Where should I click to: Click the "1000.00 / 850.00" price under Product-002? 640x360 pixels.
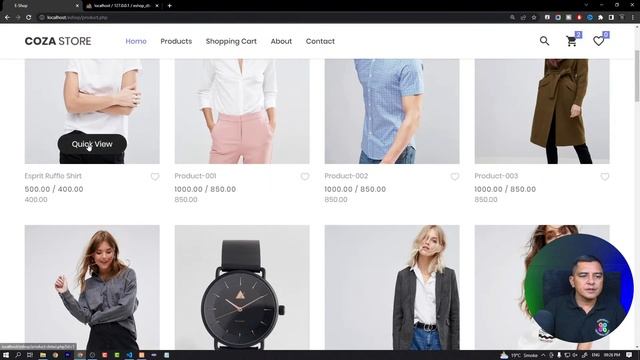pyautogui.click(x=355, y=189)
